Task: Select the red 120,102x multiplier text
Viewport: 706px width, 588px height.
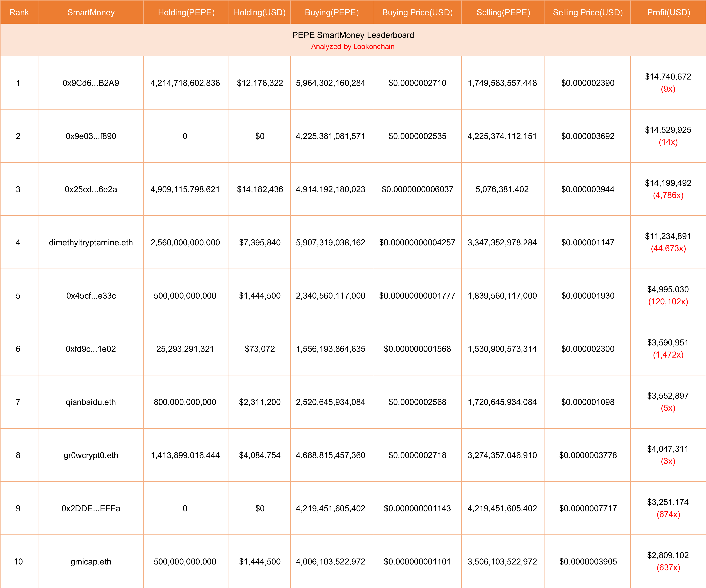Action: point(668,302)
